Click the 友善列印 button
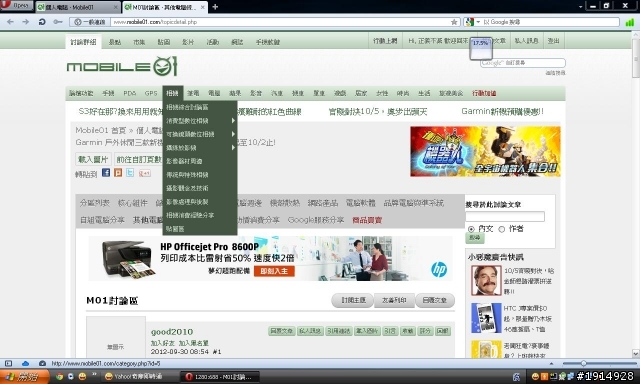Screen dimensions: 640x384 (x=394, y=300)
